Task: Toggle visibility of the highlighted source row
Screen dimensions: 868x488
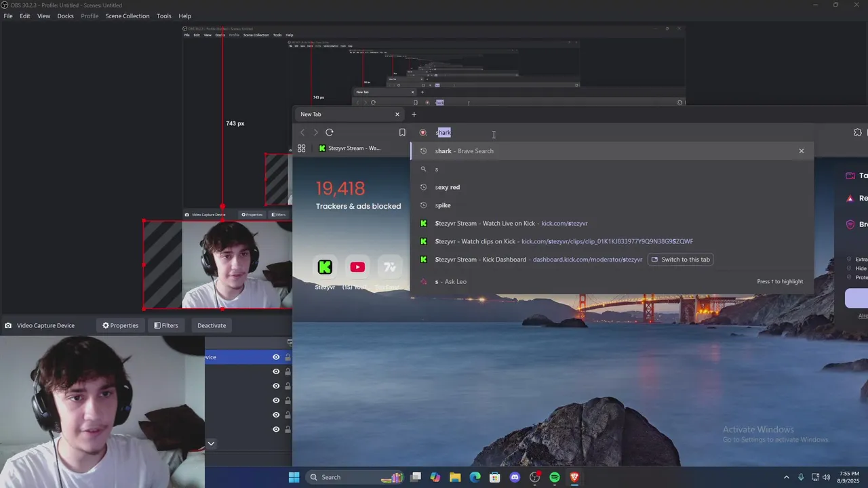Action: [276, 357]
